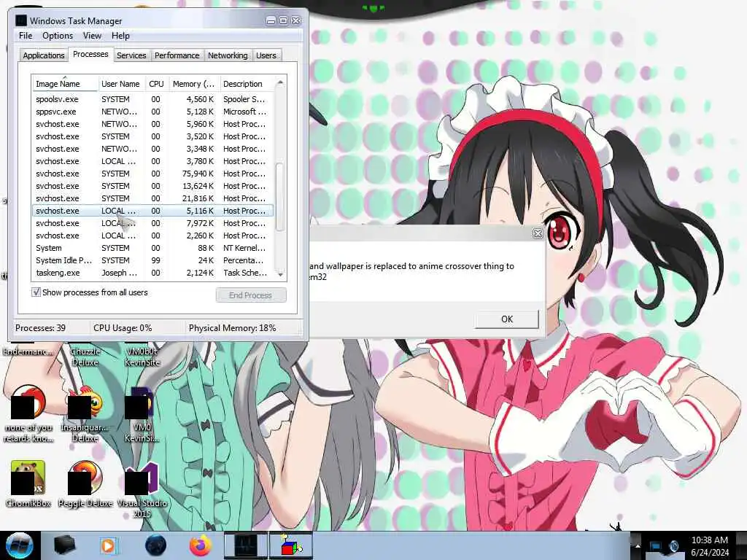Select svchost.exe row using 3,348 K
This screenshot has height=560, width=747.
pyautogui.click(x=152, y=149)
